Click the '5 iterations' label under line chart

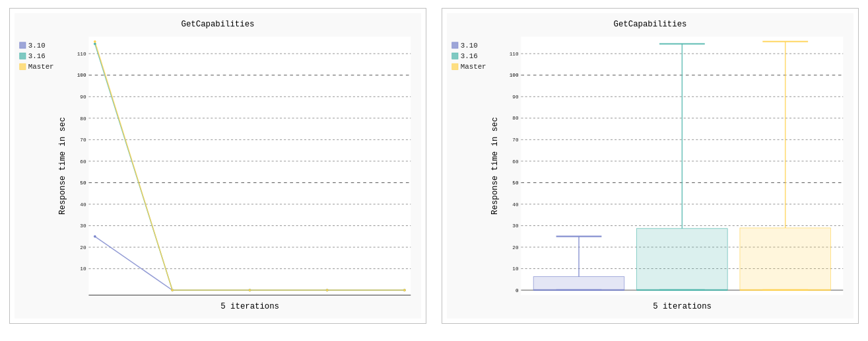pos(250,307)
